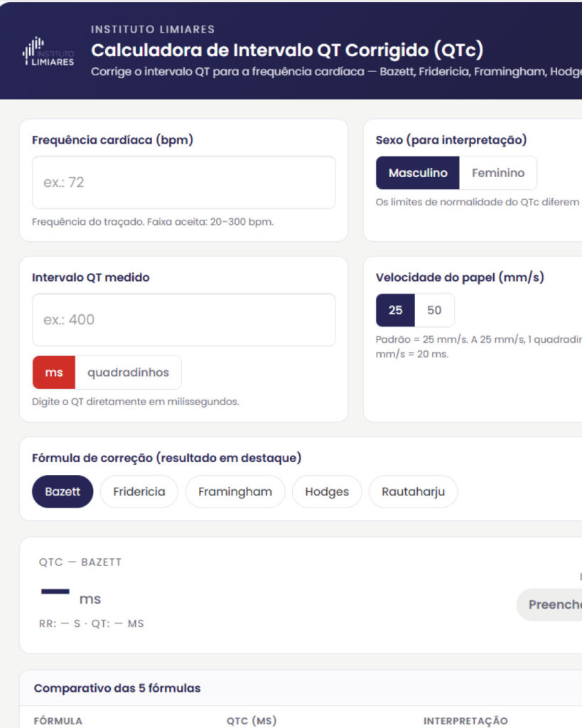Click 'Digite o QT diretamente em milissegundos' hint
The width and height of the screenshot is (582, 728).
[x=136, y=402]
